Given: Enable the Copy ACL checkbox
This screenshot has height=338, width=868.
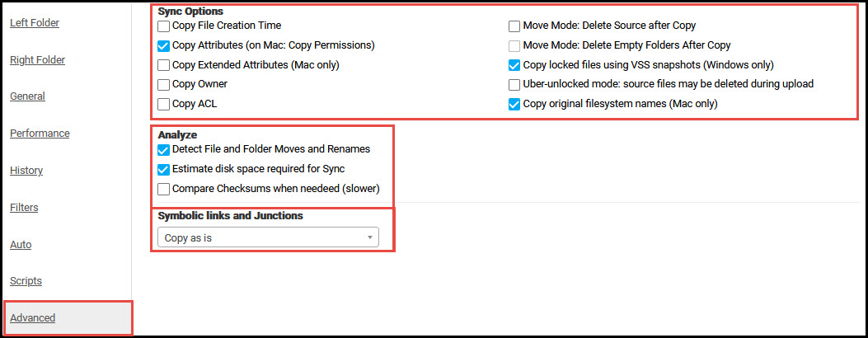Looking at the screenshot, I should click(x=163, y=104).
